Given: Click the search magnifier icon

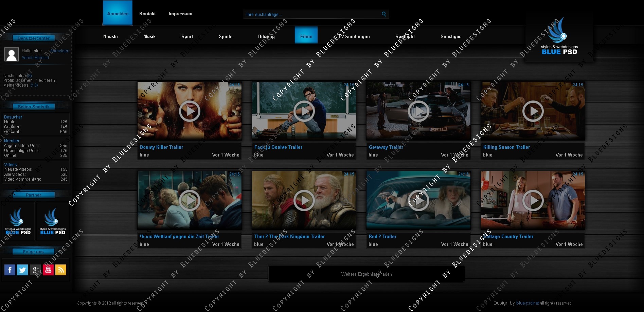Looking at the screenshot, I should [384, 14].
